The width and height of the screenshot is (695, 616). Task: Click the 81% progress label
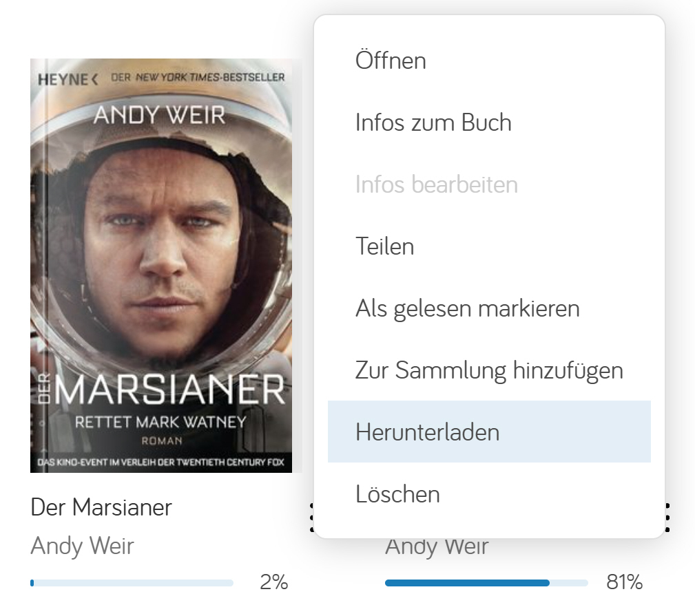(x=625, y=582)
